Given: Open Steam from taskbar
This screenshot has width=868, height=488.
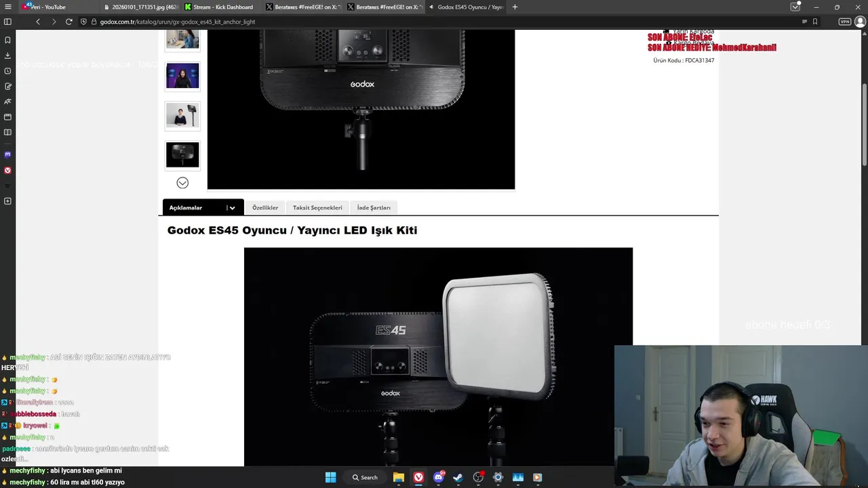Looking at the screenshot, I should tap(458, 477).
